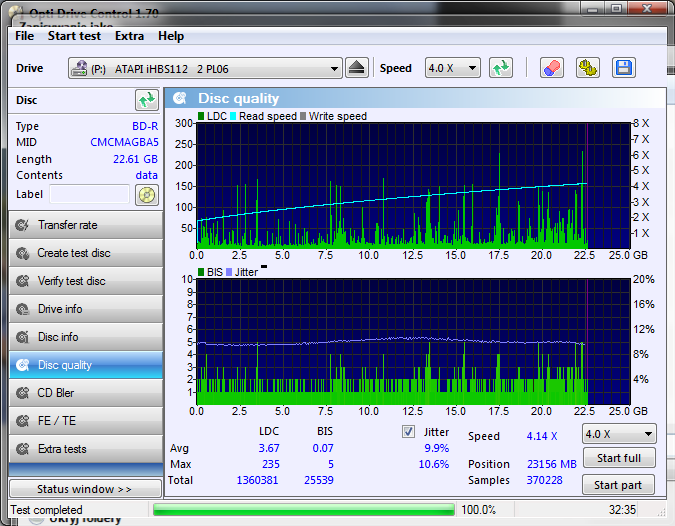Click the Start part button
Viewport: 675px width, 526px height.
pyautogui.click(x=618, y=485)
